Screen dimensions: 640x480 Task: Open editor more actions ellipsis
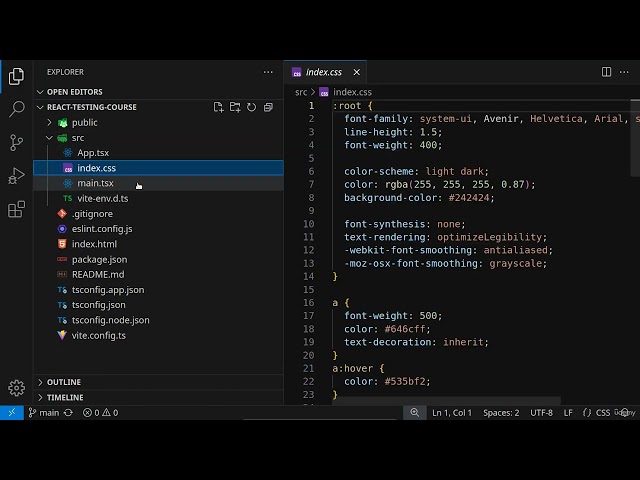coord(624,72)
